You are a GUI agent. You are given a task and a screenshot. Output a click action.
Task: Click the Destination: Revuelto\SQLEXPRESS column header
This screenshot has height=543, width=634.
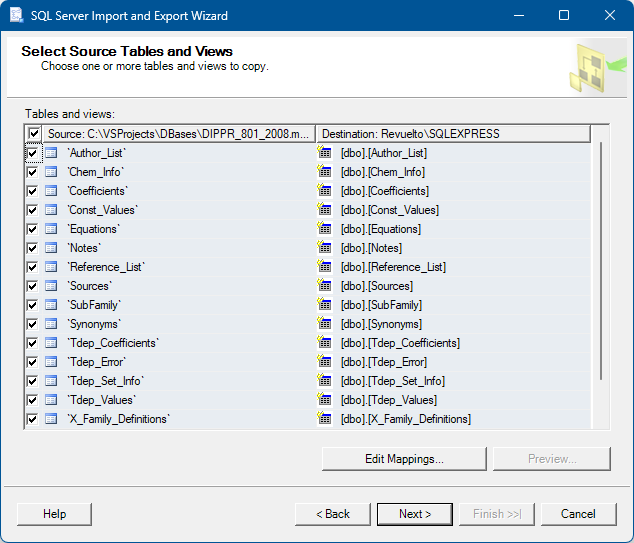[x=454, y=134]
